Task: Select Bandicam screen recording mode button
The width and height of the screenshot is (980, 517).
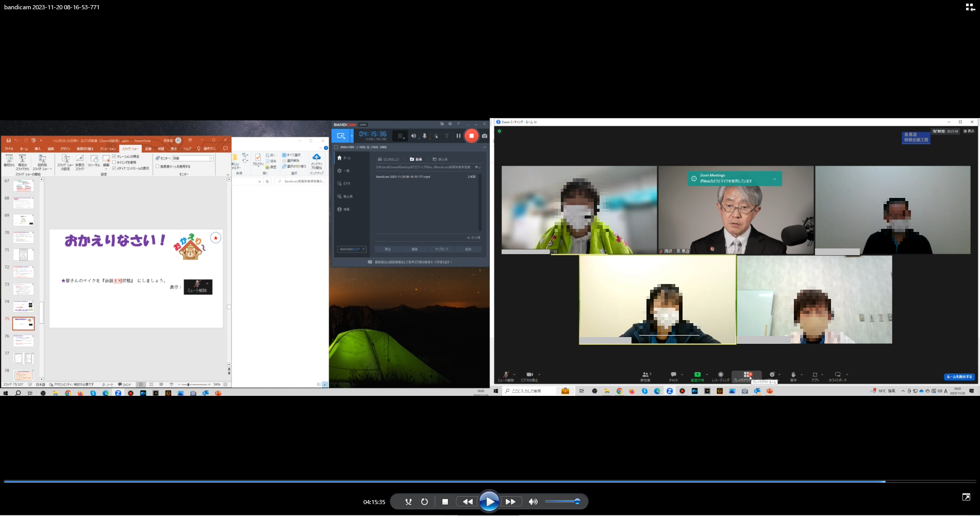Action: (x=341, y=136)
